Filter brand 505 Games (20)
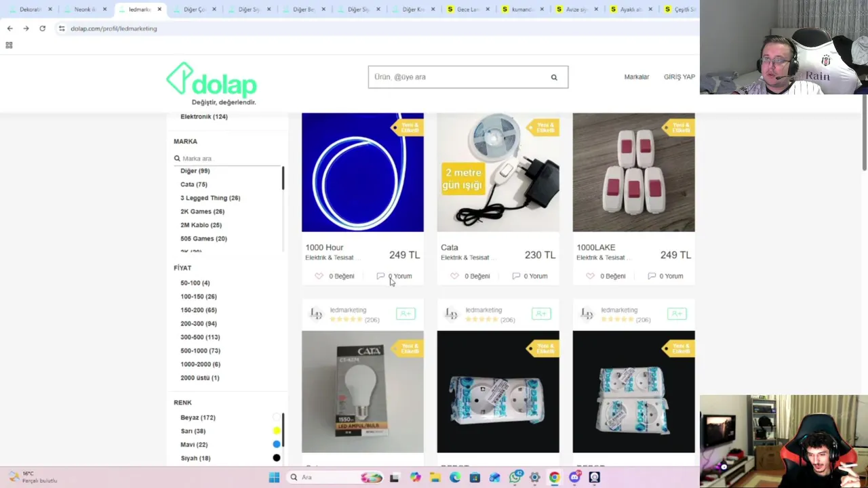This screenshot has height=488, width=868. (203, 239)
